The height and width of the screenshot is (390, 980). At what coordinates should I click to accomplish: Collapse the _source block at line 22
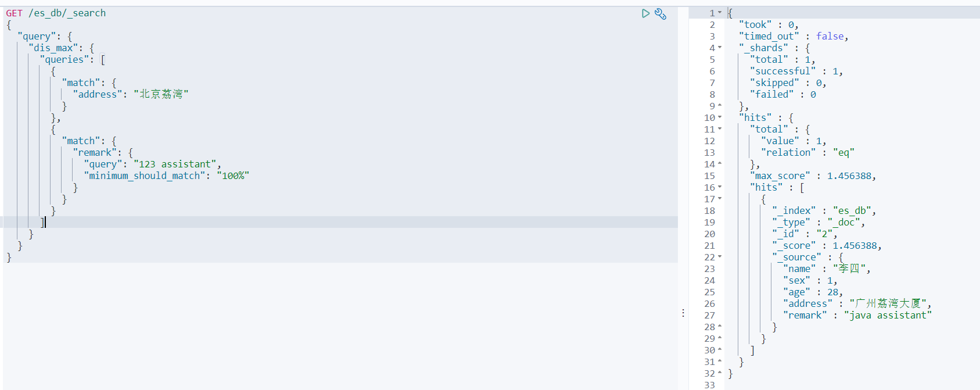[720, 257]
